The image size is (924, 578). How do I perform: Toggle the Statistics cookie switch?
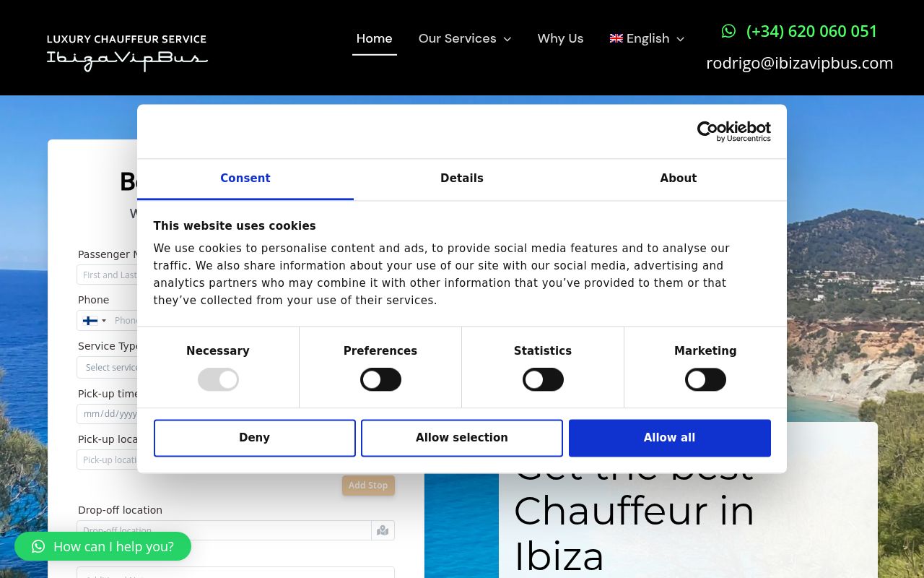coord(543,379)
